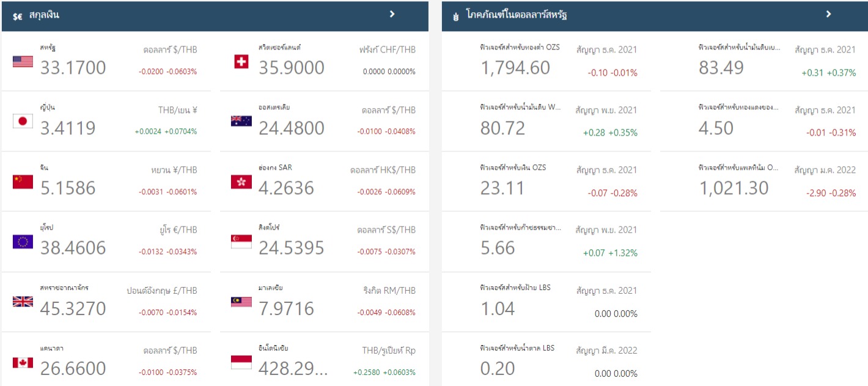The height and width of the screenshot is (386, 868).
Task: Click the China flag icon
Action: click(23, 181)
